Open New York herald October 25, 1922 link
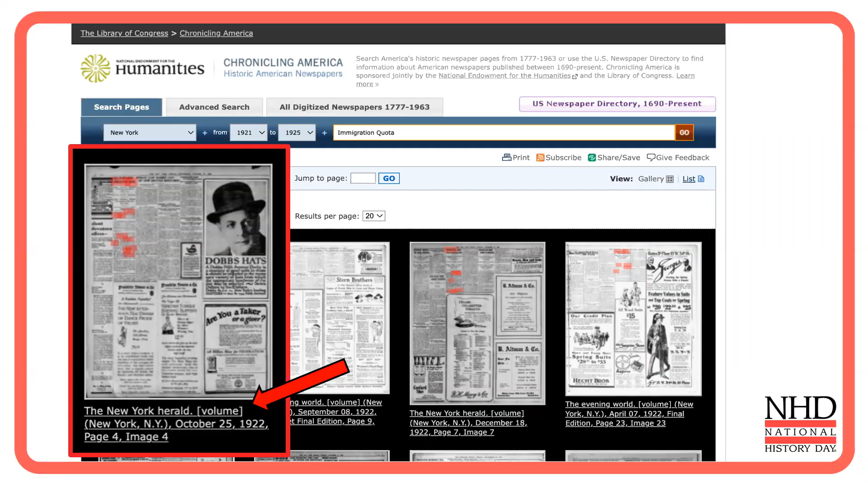 coord(176,424)
